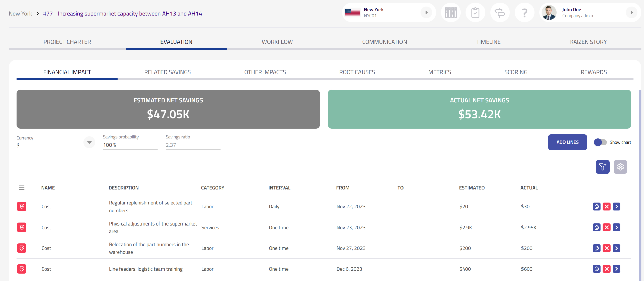
Task: Click the gear table settings icon
Action: click(x=620, y=167)
